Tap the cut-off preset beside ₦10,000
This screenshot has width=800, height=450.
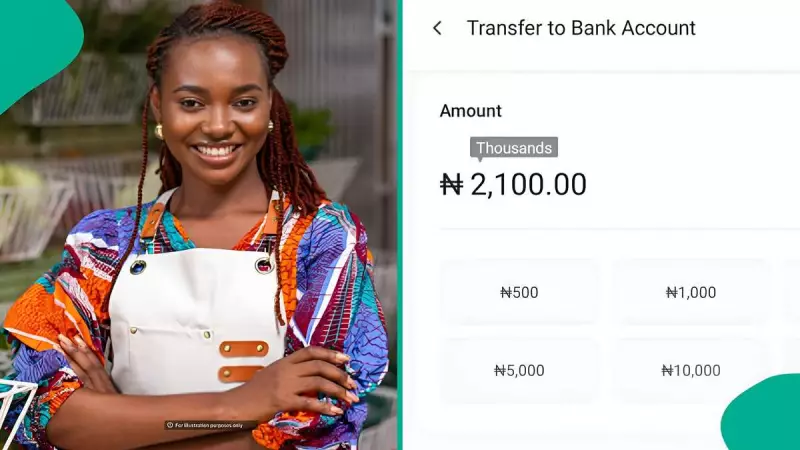click(x=792, y=357)
